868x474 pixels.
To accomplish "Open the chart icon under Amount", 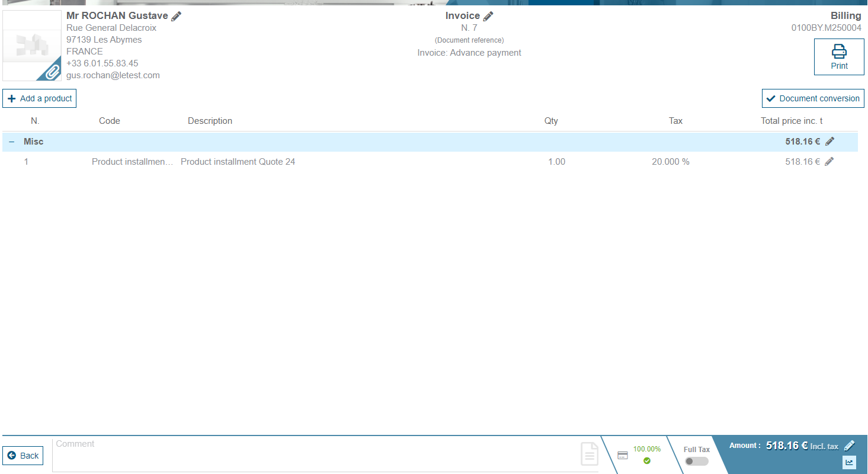I will pos(849,462).
